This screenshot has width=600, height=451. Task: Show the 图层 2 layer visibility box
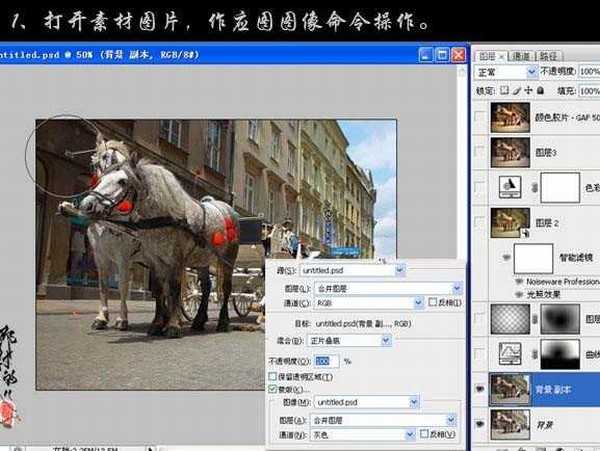pyautogui.click(x=480, y=222)
